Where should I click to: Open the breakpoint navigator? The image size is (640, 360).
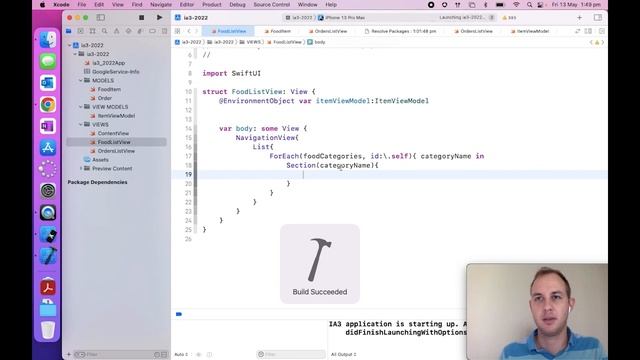(152, 31)
